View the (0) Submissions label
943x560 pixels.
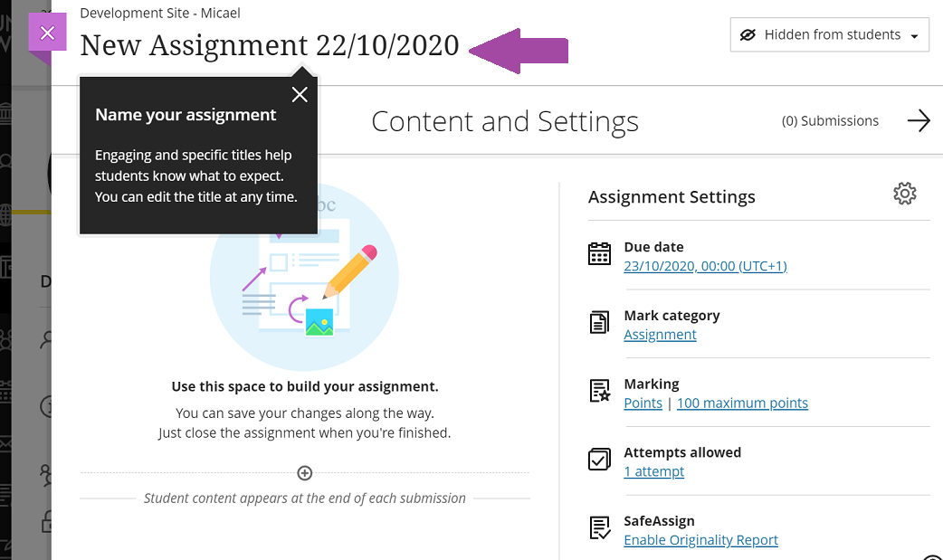830,121
